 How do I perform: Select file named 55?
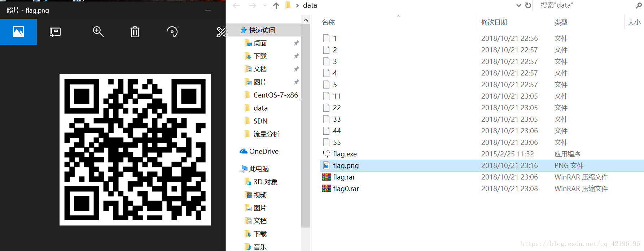pyautogui.click(x=337, y=142)
